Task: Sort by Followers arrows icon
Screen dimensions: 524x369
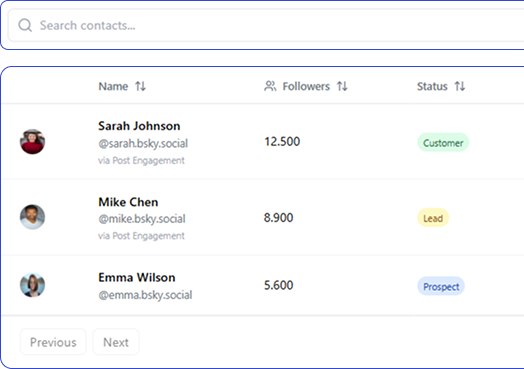Action: 342,86
